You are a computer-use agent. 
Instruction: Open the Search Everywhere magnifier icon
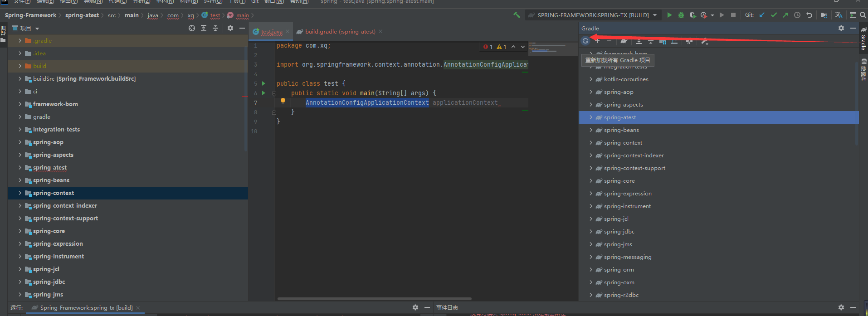[863, 15]
